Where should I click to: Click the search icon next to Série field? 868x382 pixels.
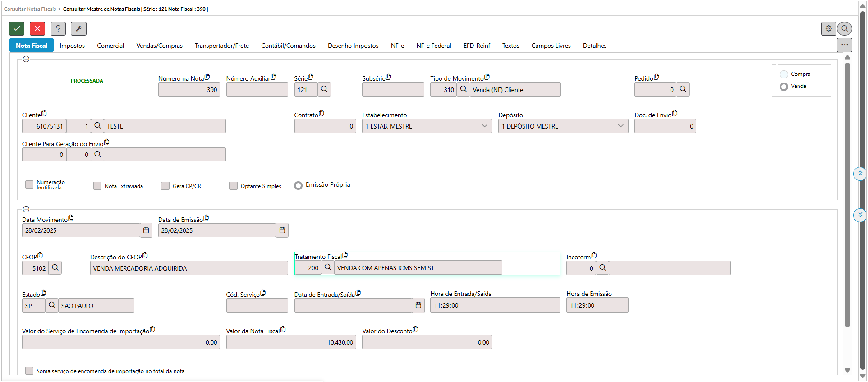point(324,89)
